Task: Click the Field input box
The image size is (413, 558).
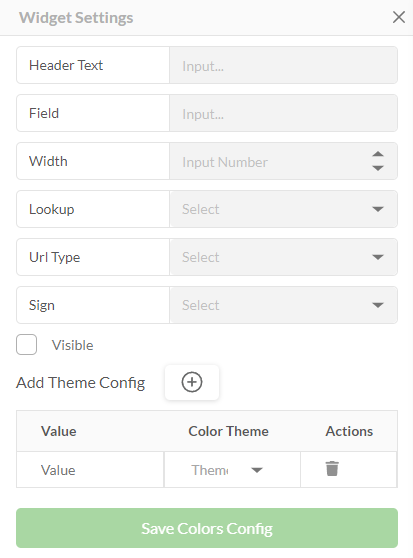Action: 283,113
